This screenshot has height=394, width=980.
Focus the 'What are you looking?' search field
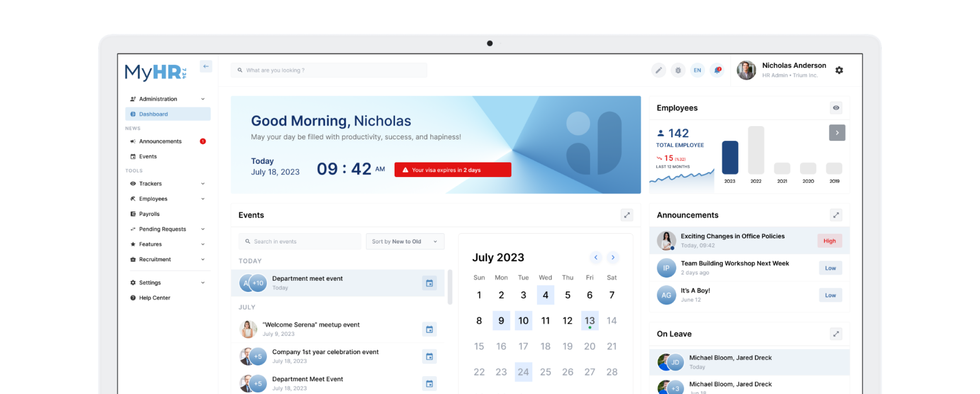[329, 70]
